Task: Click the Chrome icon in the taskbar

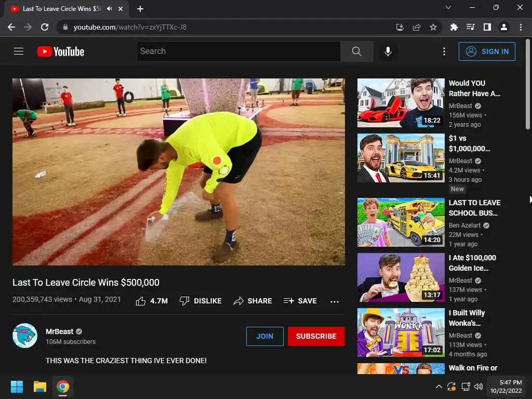Action: tap(63, 387)
